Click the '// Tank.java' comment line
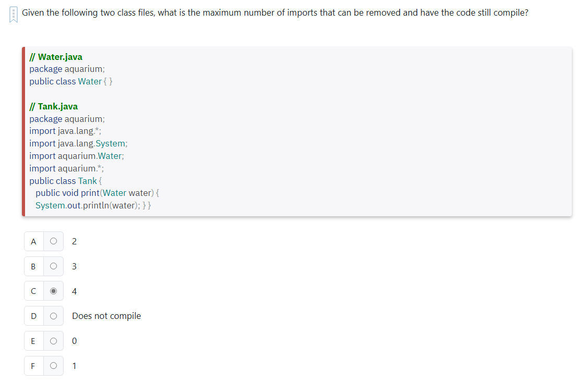 [54, 106]
